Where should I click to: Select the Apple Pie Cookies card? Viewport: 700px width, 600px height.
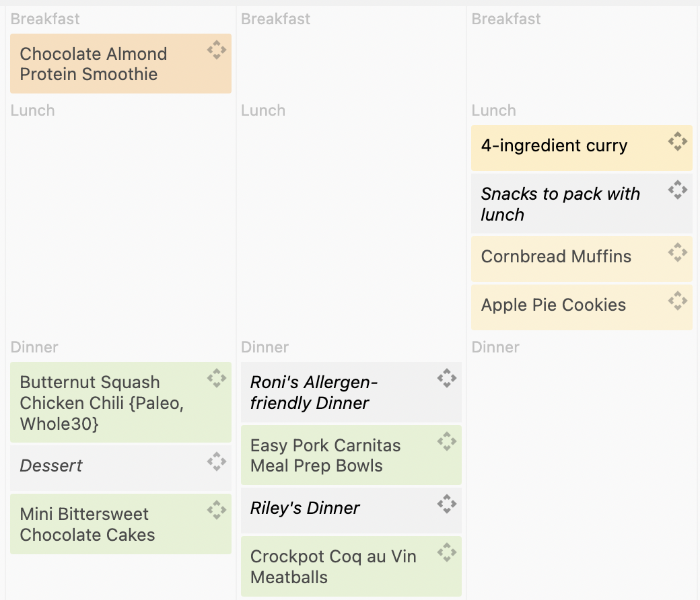pyautogui.click(x=553, y=305)
